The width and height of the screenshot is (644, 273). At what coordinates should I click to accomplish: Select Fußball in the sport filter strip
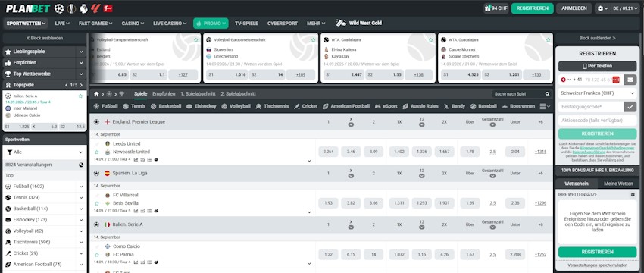[x=105, y=106]
